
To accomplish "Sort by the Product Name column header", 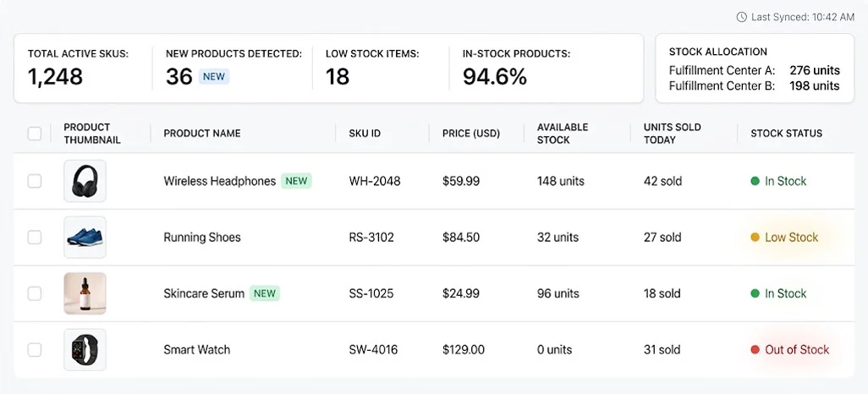I will tap(202, 134).
